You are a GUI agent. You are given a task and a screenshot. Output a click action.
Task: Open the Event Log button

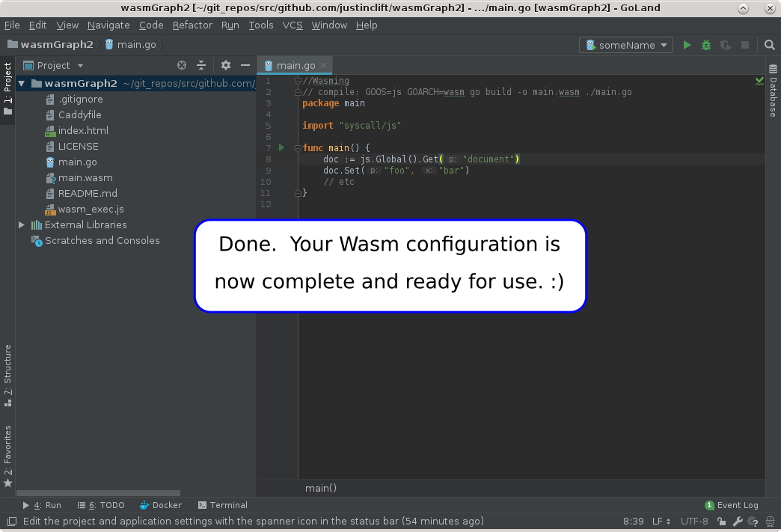[732, 505]
